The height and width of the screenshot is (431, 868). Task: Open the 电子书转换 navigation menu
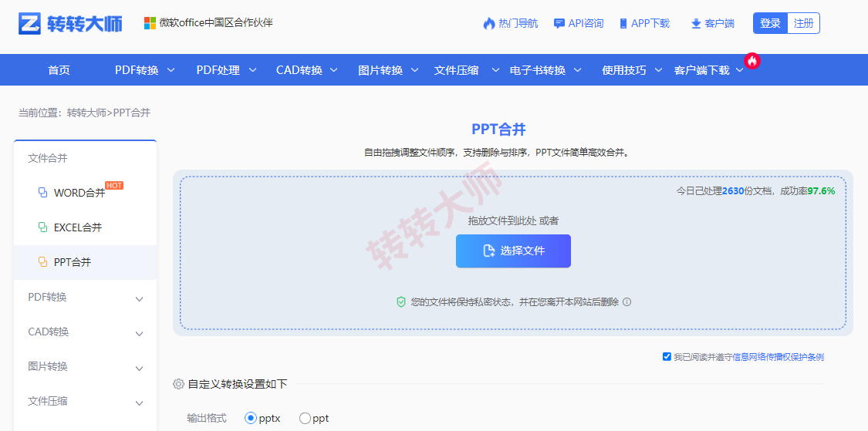click(x=538, y=70)
